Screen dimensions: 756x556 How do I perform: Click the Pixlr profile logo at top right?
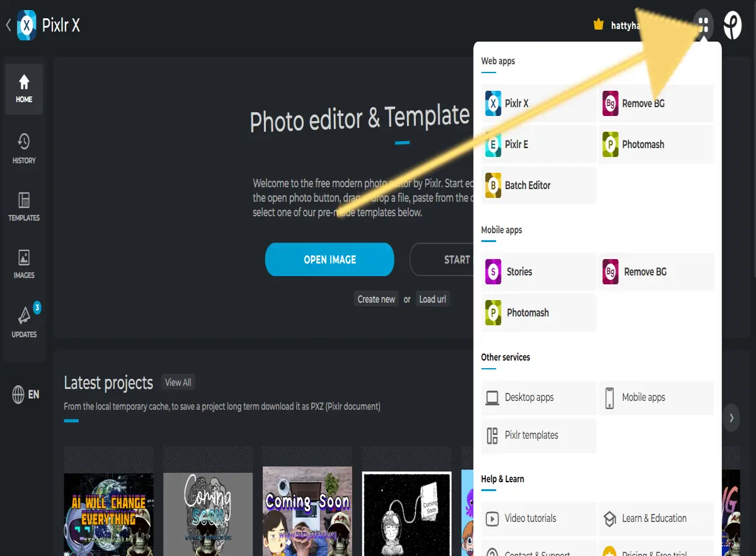[733, 25]
